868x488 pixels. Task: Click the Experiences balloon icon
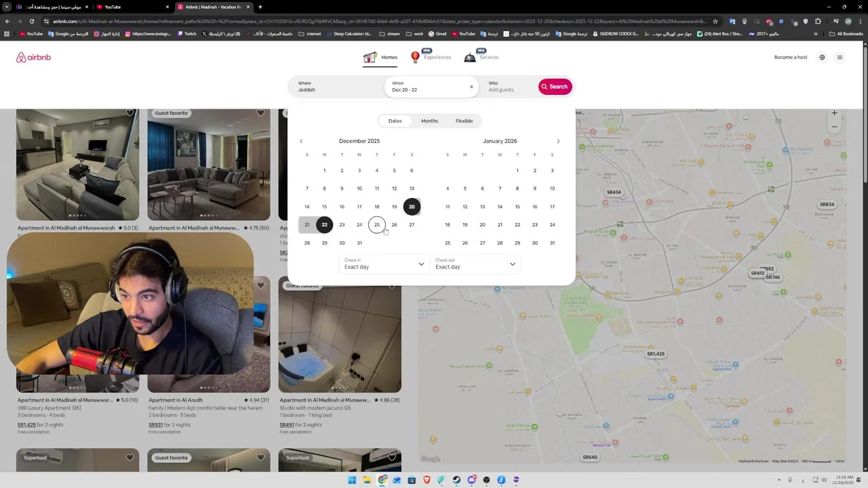coord(415,58)
